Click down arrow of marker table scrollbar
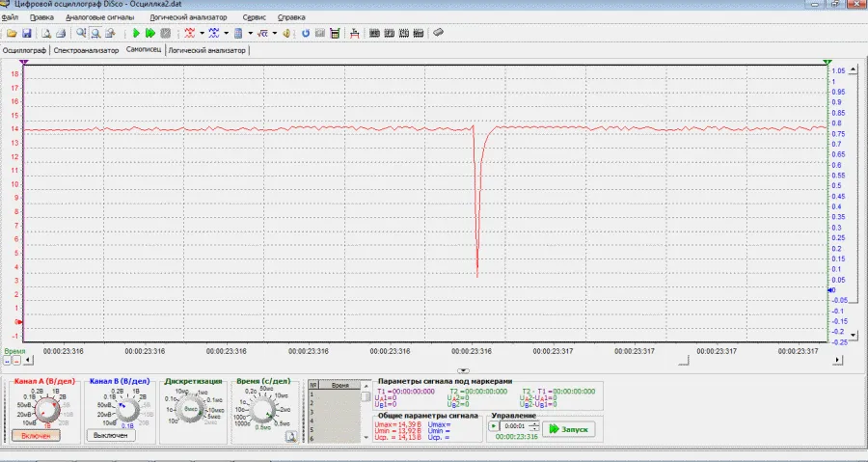868x462 pixels. point(366,437)
